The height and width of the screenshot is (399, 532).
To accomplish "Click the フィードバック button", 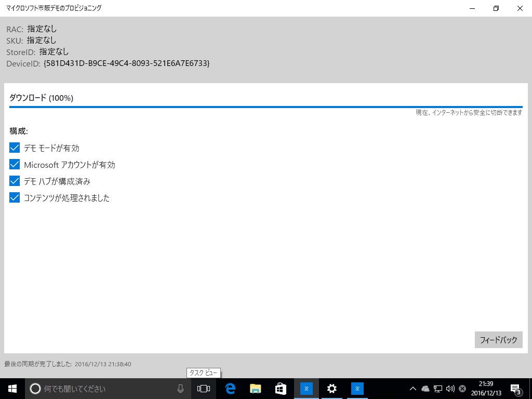I will pyautogui.click(x=498, y=340).
